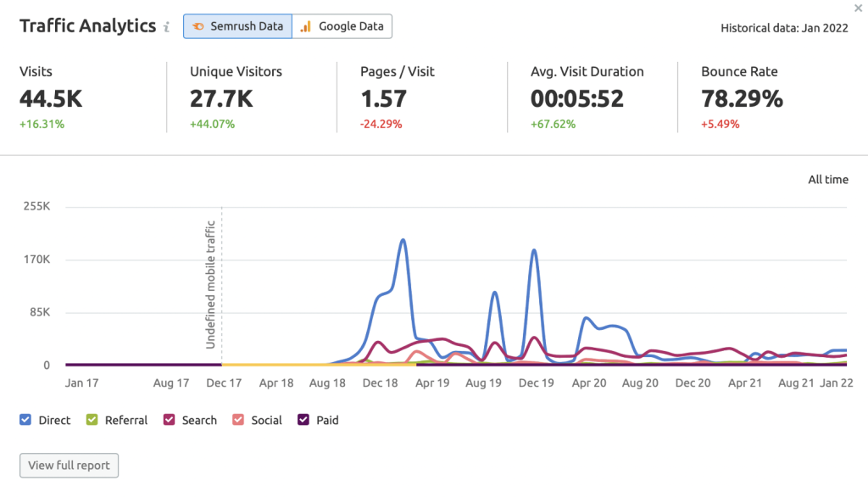Toggle the Direct traffic checkbox

pyautogui.click(x=25, y=420)
